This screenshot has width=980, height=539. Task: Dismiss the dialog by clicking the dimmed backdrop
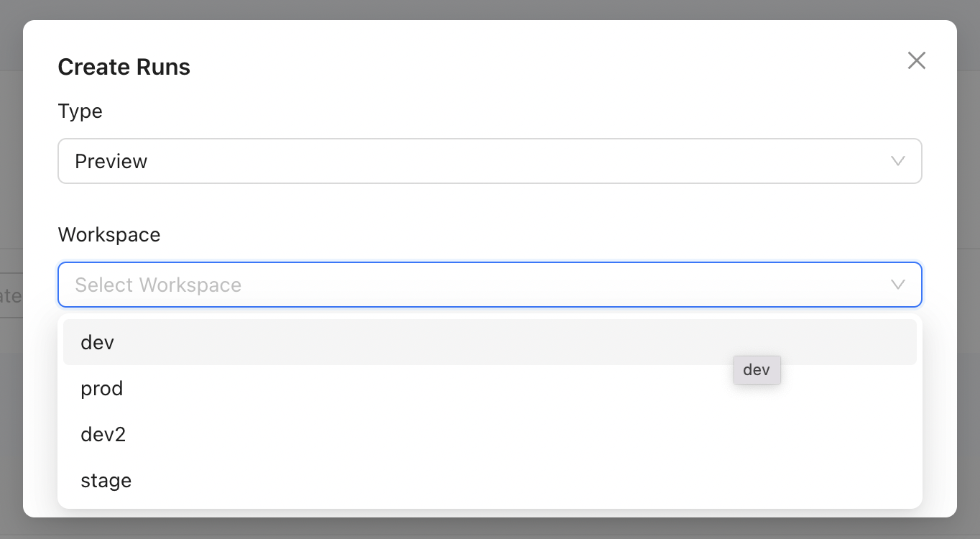[x=489, y=9]
